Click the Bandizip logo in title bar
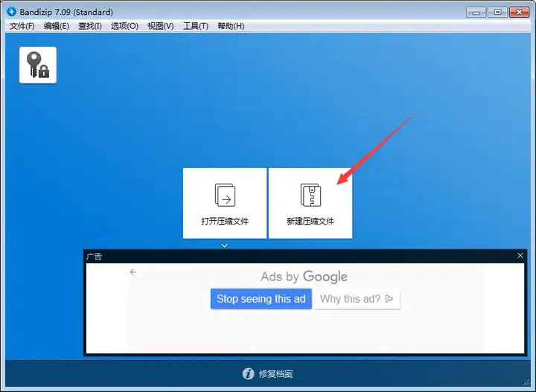This screenshot has width=536, height=392. 12,12
